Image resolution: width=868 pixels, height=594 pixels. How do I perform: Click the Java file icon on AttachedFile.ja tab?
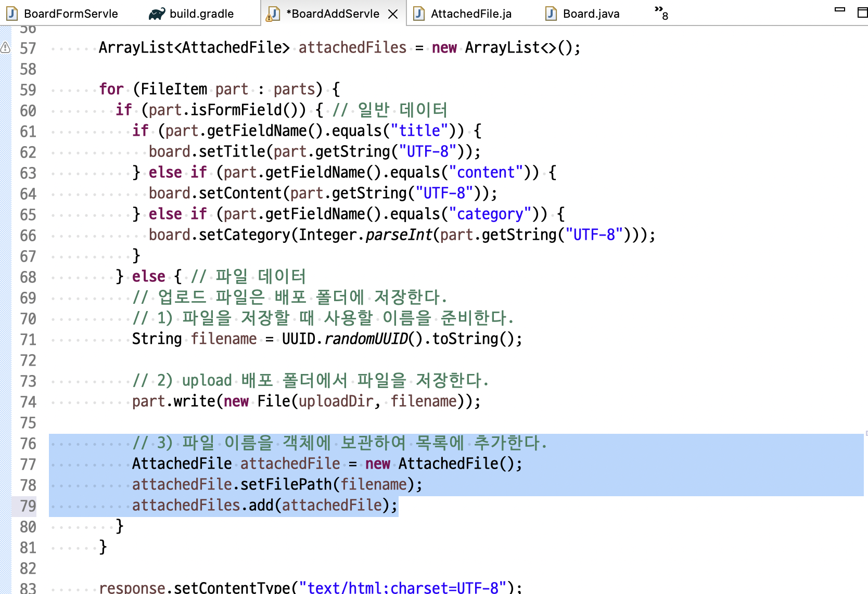(x=419, y=14)
